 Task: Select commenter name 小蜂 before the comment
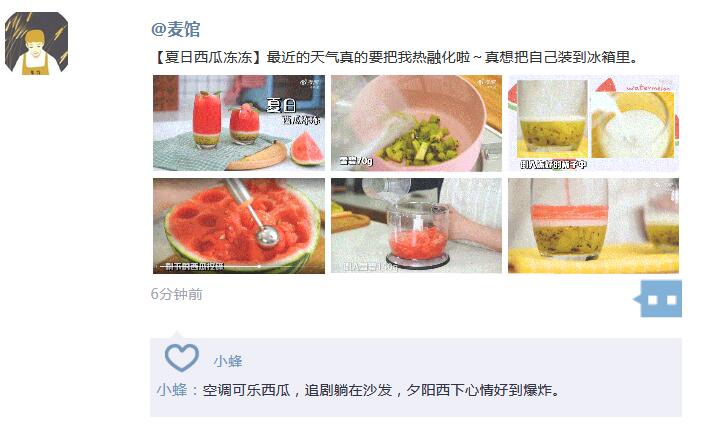pyautogui.click(x=172, y=390)
